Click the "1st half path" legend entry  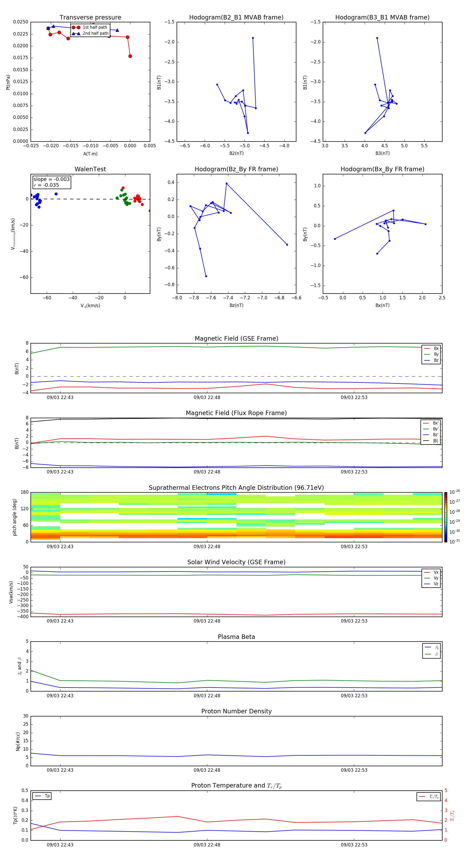click(90, 27)
